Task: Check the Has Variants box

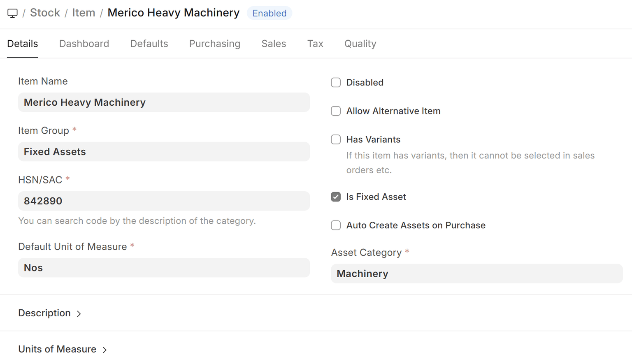Action: click(336, 140)
